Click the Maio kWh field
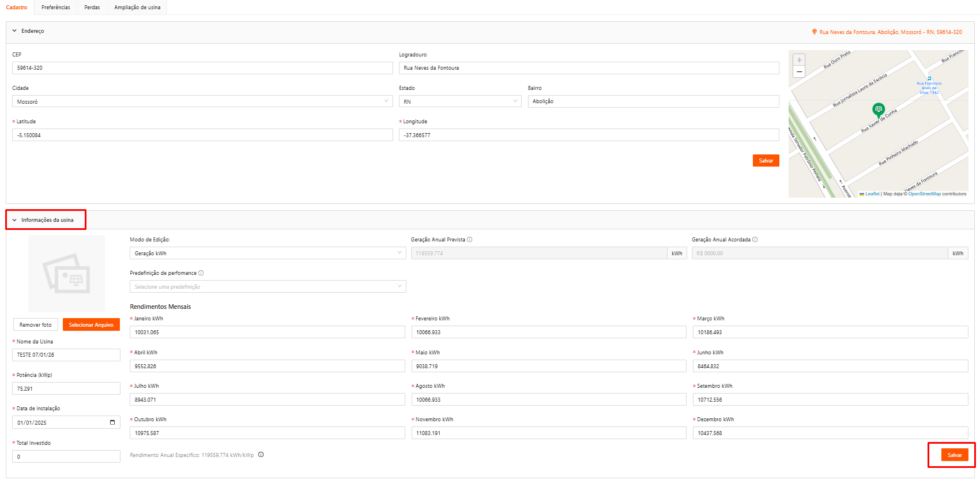Viewport: 980px width, 495px height. tap(549, 366)
